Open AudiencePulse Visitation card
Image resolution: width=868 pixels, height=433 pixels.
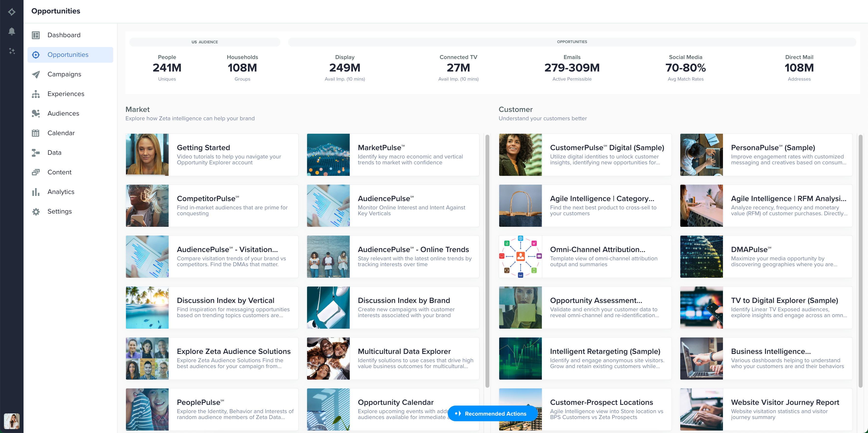coord(212,257)
